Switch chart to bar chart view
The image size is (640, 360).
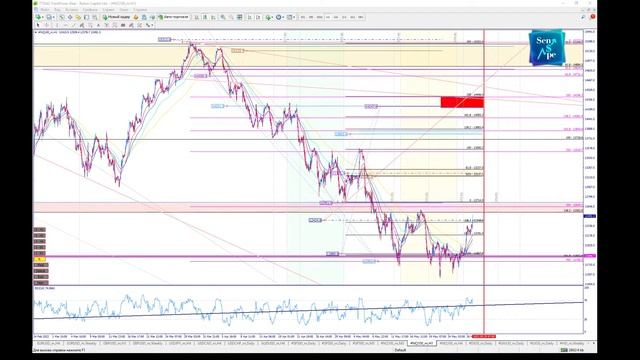(x=196, y=17)
